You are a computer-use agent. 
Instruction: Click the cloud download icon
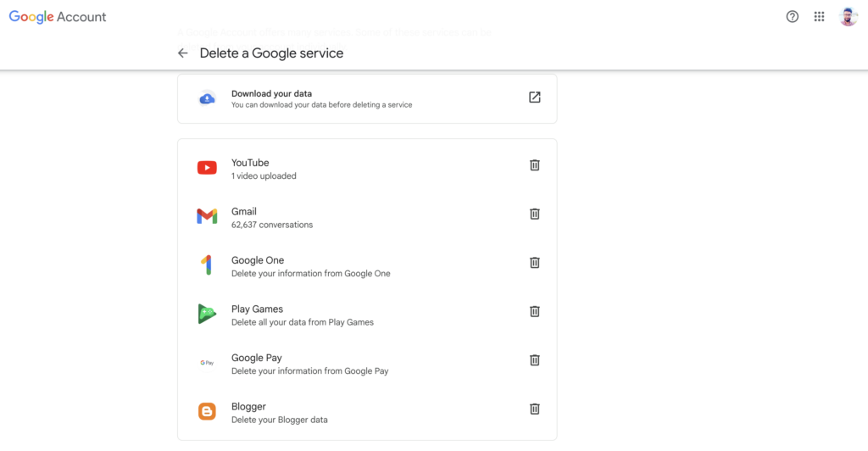tap(207, 98)
